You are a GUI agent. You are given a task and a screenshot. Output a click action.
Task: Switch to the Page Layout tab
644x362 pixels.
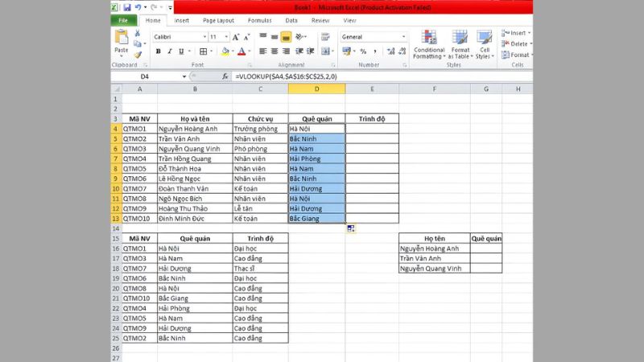pyautogui.click(x=218, y=21)
